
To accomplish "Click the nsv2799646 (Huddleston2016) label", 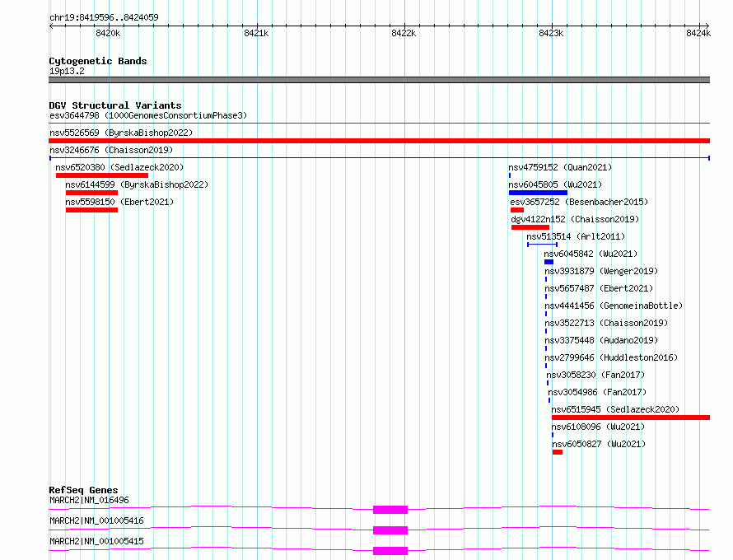I will point(611,357).
